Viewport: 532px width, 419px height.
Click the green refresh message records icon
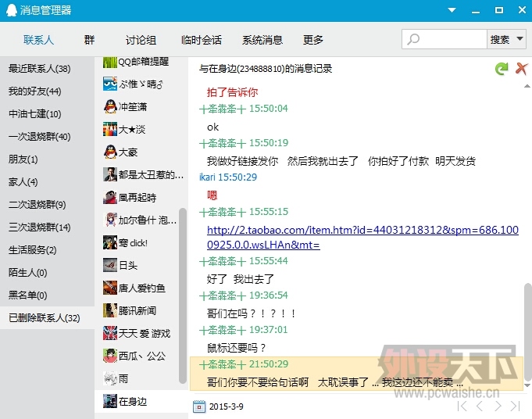click(502, 69)
